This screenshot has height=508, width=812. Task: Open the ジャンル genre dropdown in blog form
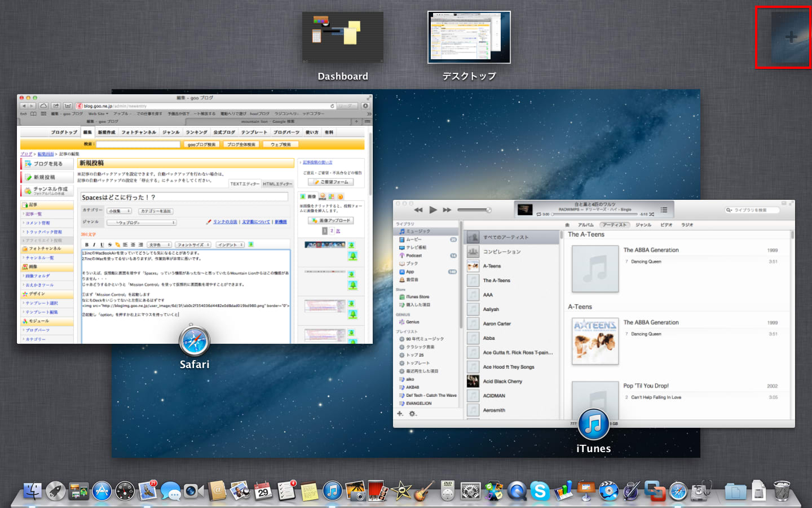pyautogui.click(x=141, y=222)
